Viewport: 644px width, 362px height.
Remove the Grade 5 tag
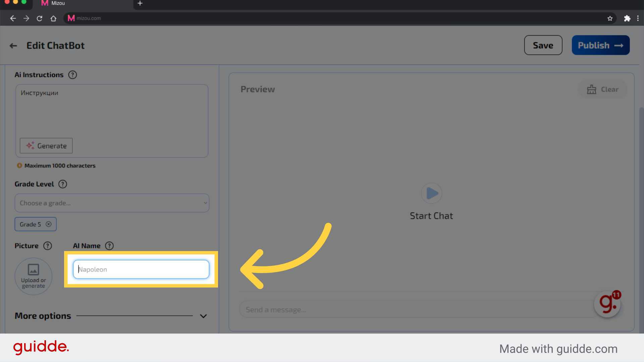point(49,224)
